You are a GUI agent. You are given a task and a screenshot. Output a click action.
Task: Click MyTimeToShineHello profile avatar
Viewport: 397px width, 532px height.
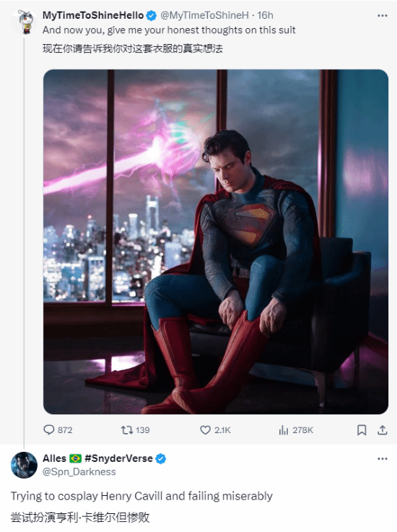[24, 22]
